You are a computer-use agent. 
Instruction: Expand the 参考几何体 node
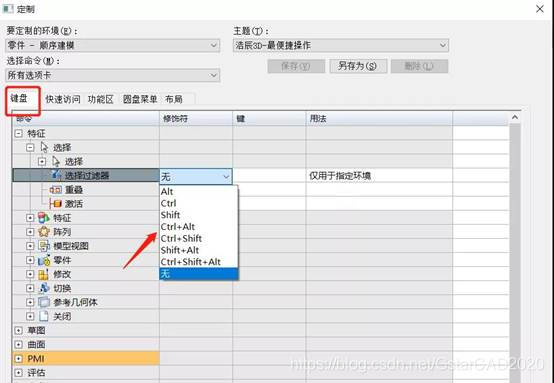click(30, 302)
